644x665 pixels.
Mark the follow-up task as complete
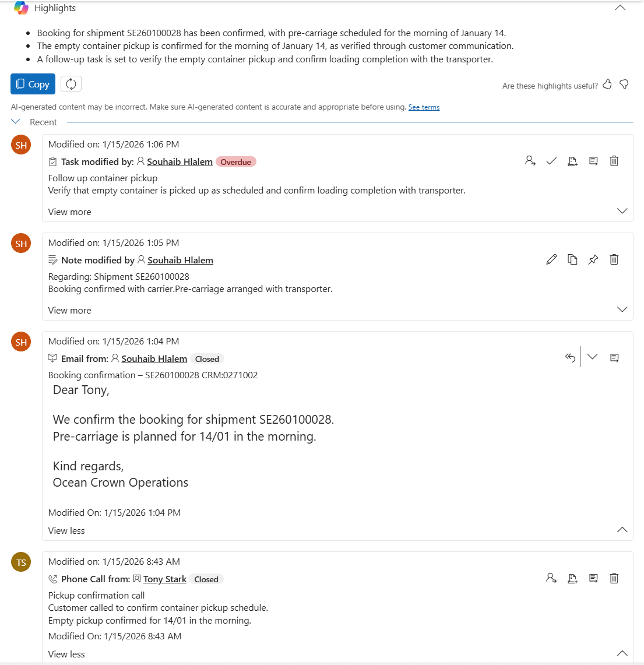(x=551, y=161)
